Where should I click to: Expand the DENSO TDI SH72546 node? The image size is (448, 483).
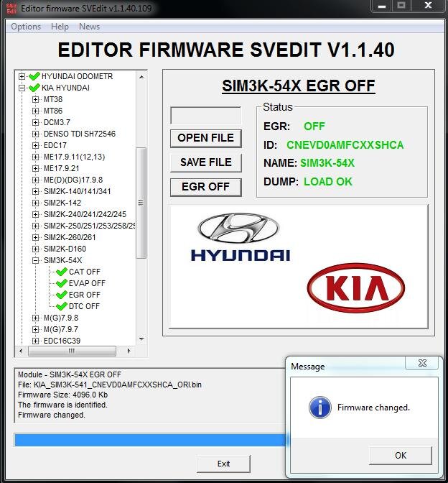(35, 134)
